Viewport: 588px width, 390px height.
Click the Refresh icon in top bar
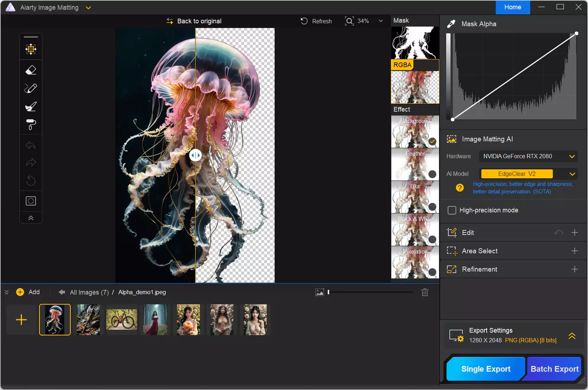[304, 21]
